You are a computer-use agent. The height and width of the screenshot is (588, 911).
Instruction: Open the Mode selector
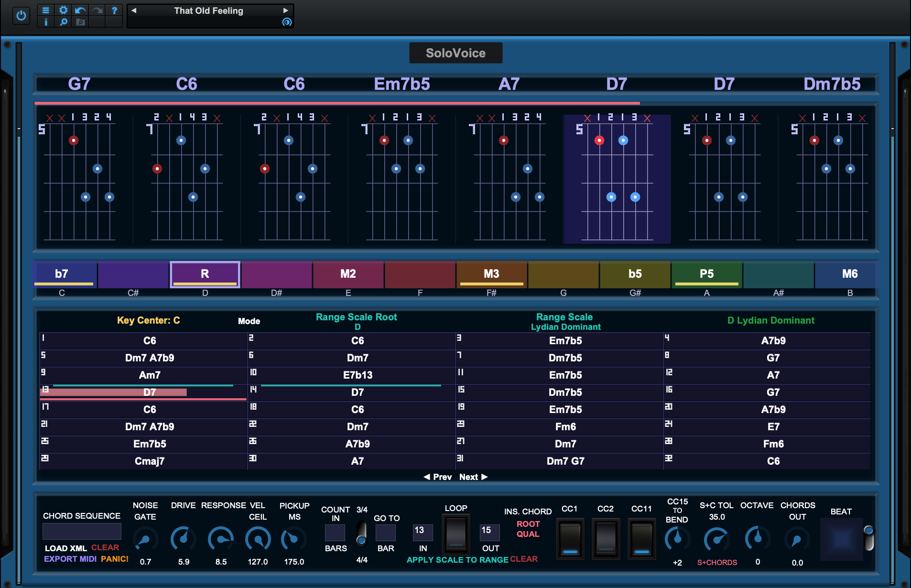pyautogui.click(x=249, y=321)
